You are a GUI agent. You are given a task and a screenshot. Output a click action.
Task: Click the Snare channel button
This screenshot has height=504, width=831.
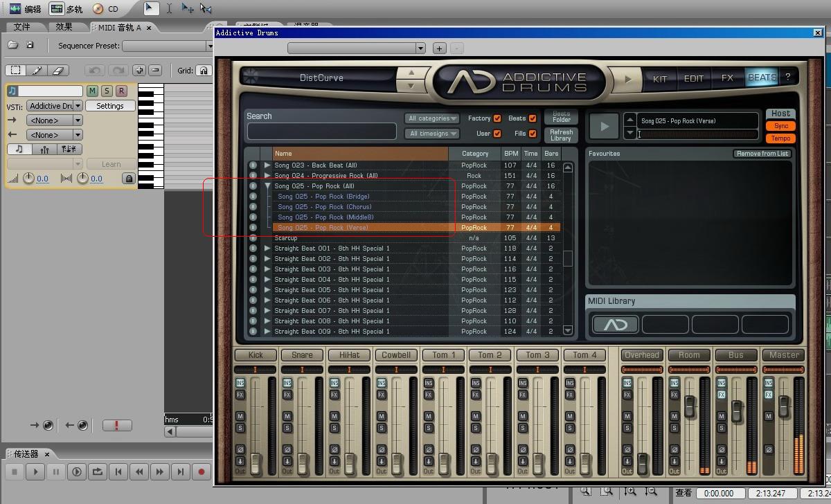point(302,355)
